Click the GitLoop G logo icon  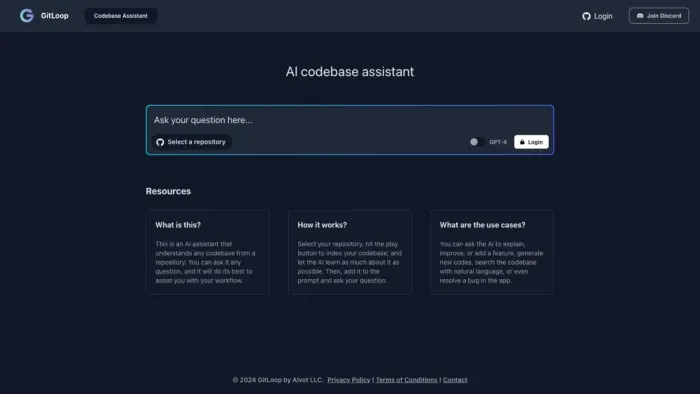pos(27,16)
